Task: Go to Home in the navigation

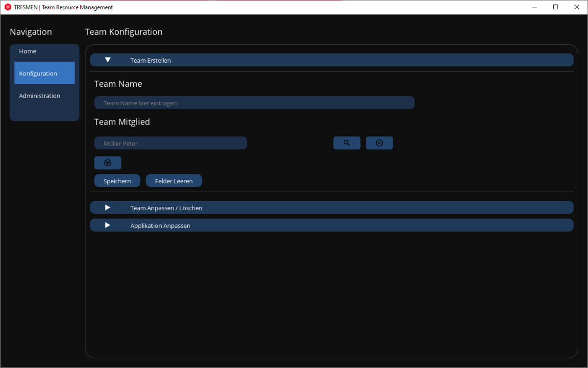Action: (x=28, y=51)
